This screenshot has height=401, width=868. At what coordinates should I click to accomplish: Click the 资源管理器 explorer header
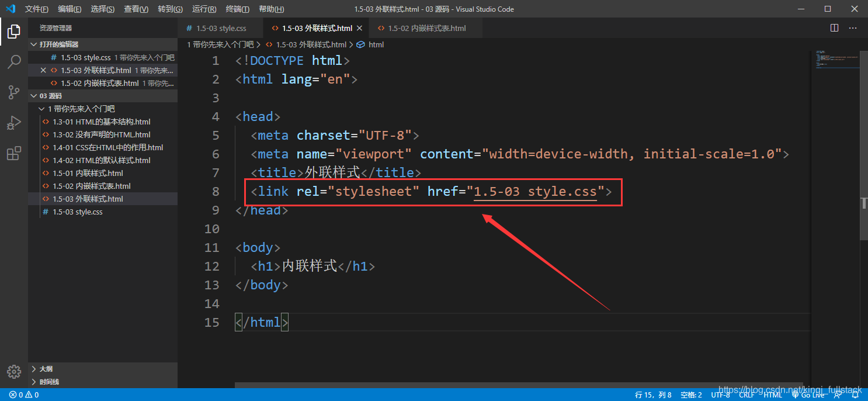(56, 28)
